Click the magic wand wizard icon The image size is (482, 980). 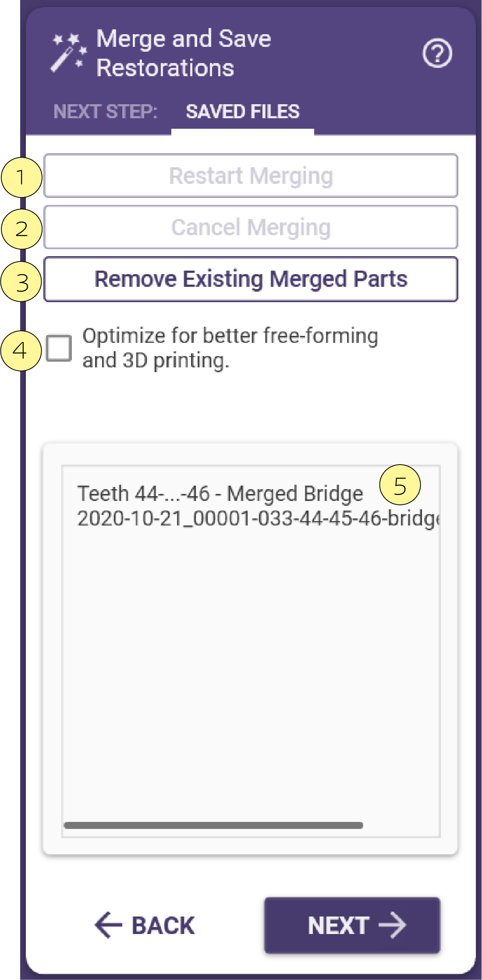69,53
